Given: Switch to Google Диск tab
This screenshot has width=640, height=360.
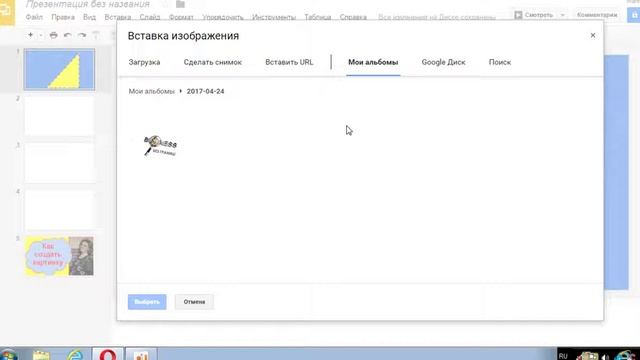Looking at the screenshot, I should pos(443,62).
